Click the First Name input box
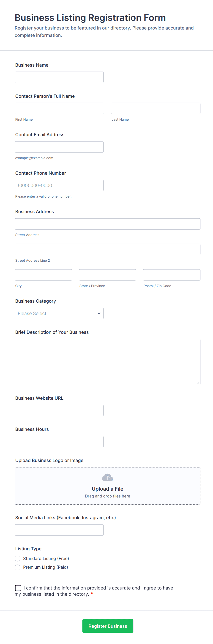Viewport: 213px width, 644px height. coord(59,109)
